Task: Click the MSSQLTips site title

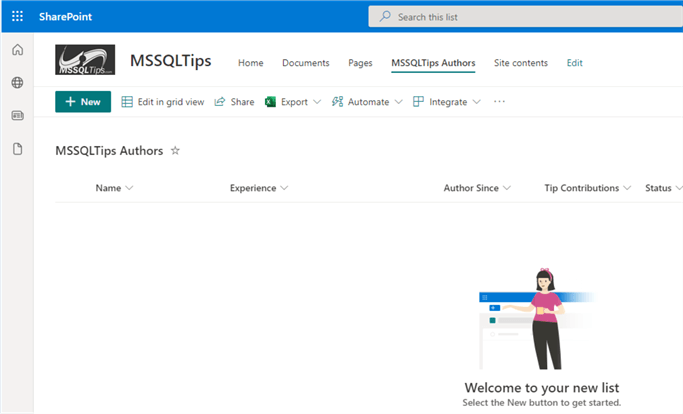Action: 171,60
